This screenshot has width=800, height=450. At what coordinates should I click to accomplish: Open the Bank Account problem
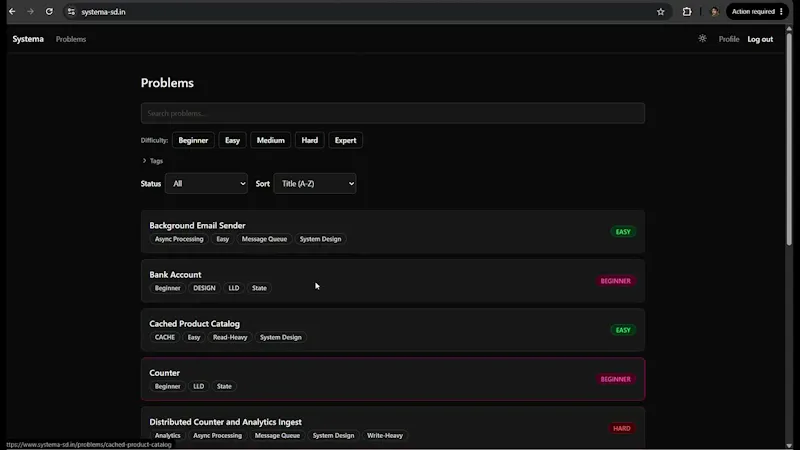(393, 281)
